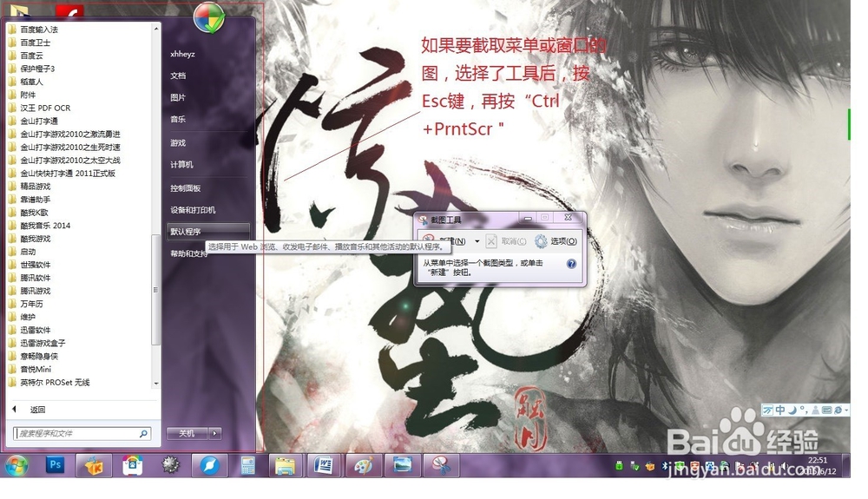The image size is (868, 499).
Task: Open 文档 in Start menu right pane
Action: pyautogui.click(x=178, y=76)
